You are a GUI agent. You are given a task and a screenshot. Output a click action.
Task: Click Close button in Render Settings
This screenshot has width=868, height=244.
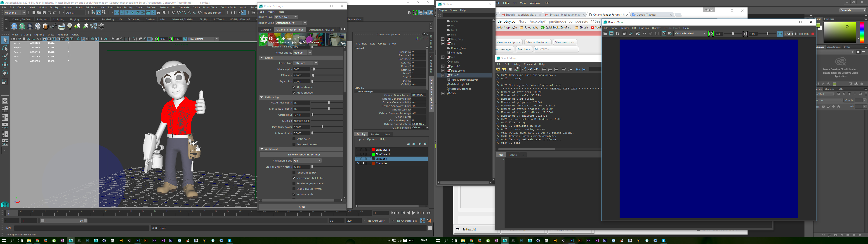coord(302,206)
